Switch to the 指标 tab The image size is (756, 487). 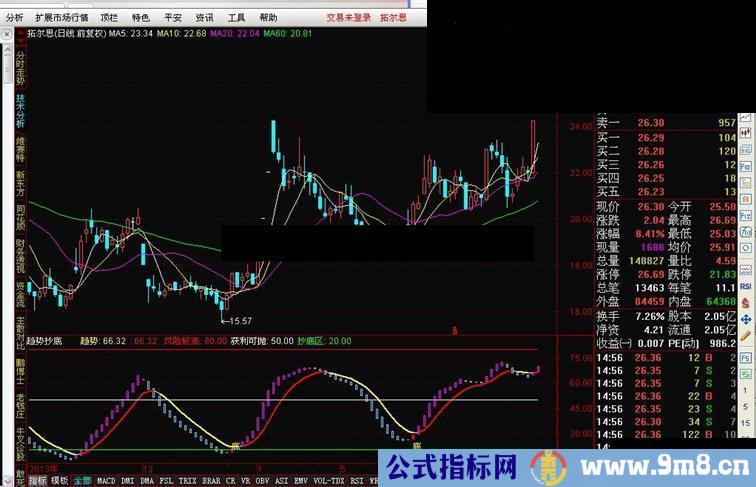pos(37,480)
